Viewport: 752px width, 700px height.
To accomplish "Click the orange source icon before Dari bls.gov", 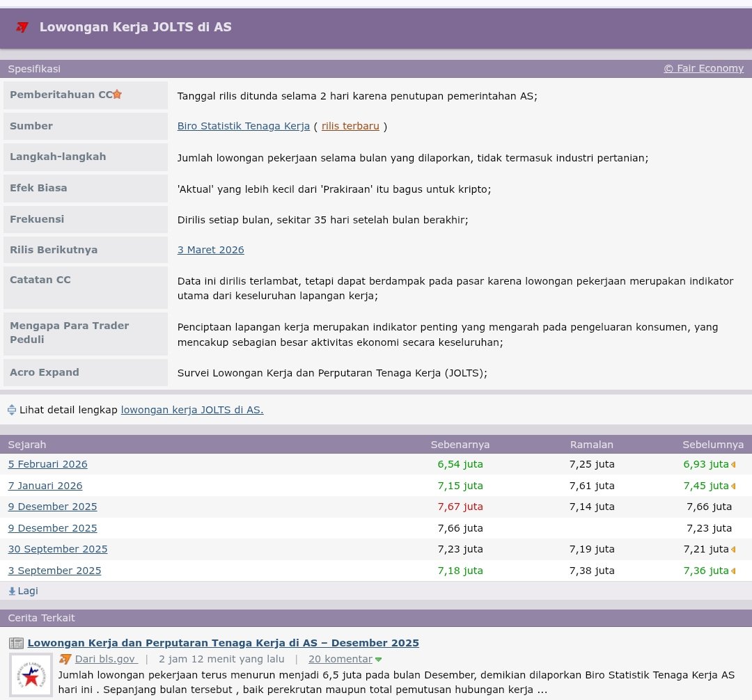I will pyautogui.click(x=65, y=659).
